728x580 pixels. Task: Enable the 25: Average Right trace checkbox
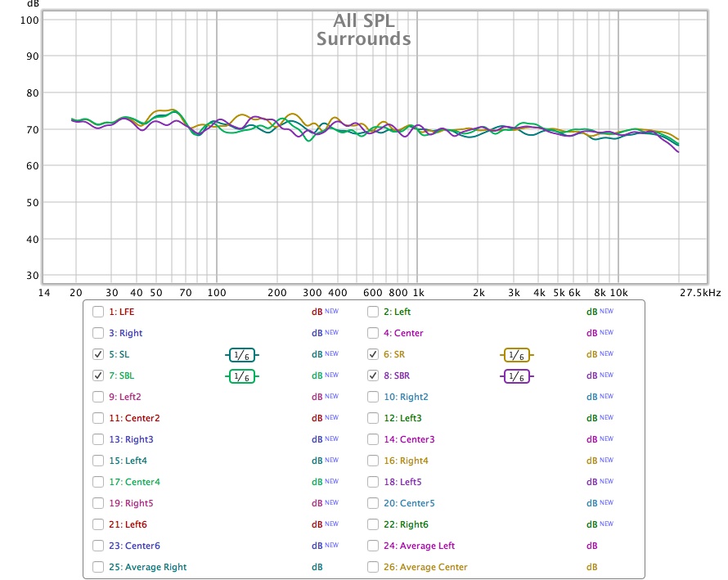click(x=98, y=567)
